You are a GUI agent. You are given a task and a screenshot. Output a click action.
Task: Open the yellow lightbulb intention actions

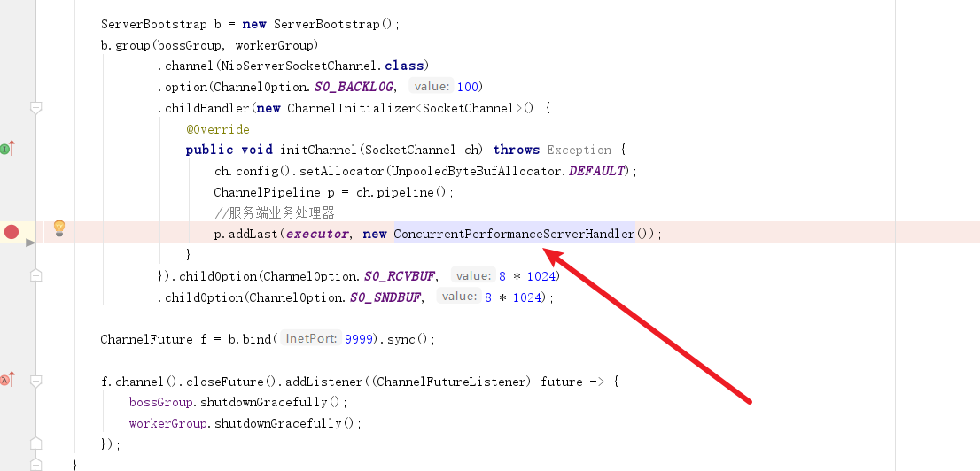pyautogui.click(x=59, y=228)
